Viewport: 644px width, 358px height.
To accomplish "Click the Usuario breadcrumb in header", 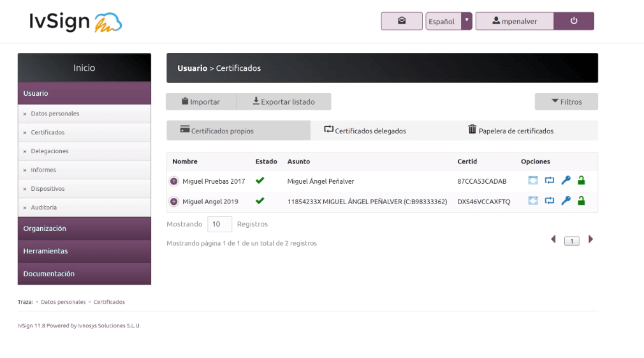I will pyautogui.click(x=192, y=68).
